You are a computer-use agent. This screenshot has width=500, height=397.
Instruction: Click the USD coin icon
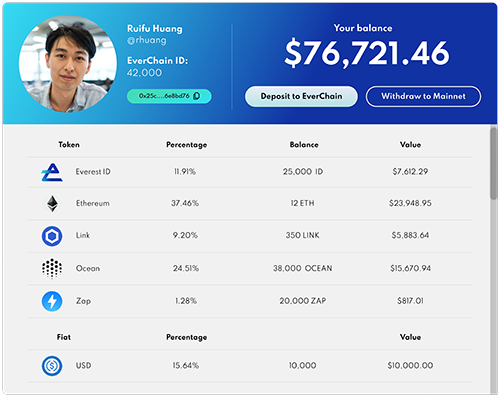coord(52,366)
